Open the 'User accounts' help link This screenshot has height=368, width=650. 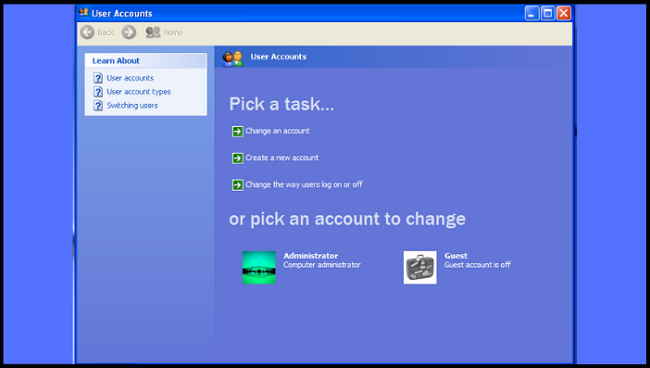coord(130,78)
